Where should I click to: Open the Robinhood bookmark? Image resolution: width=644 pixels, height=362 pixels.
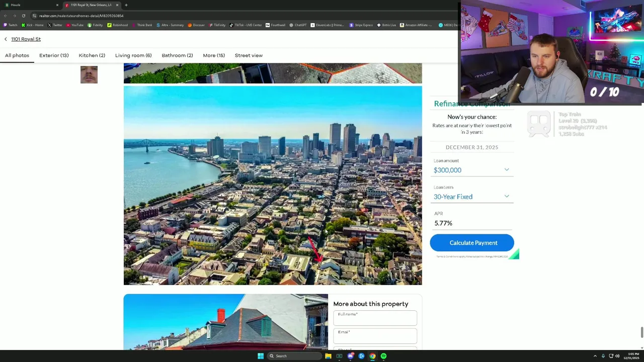pyautogui.click(x=118, y=25)
